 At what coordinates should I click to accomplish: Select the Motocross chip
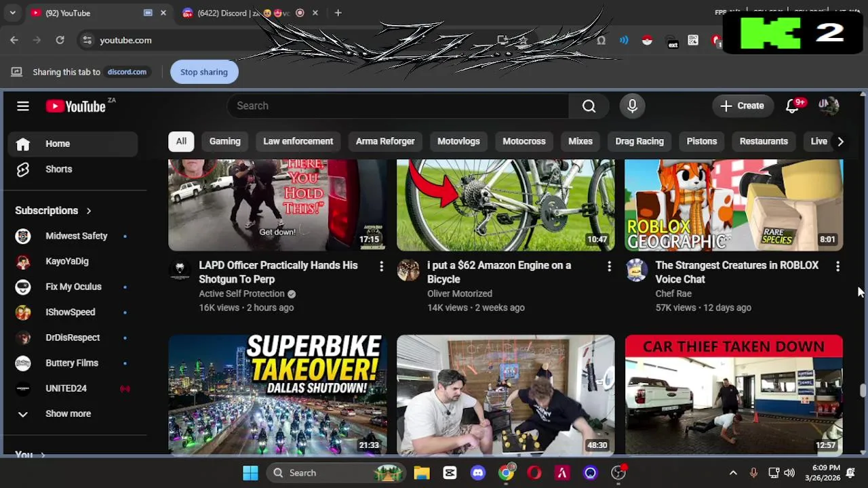coord(524,141)
